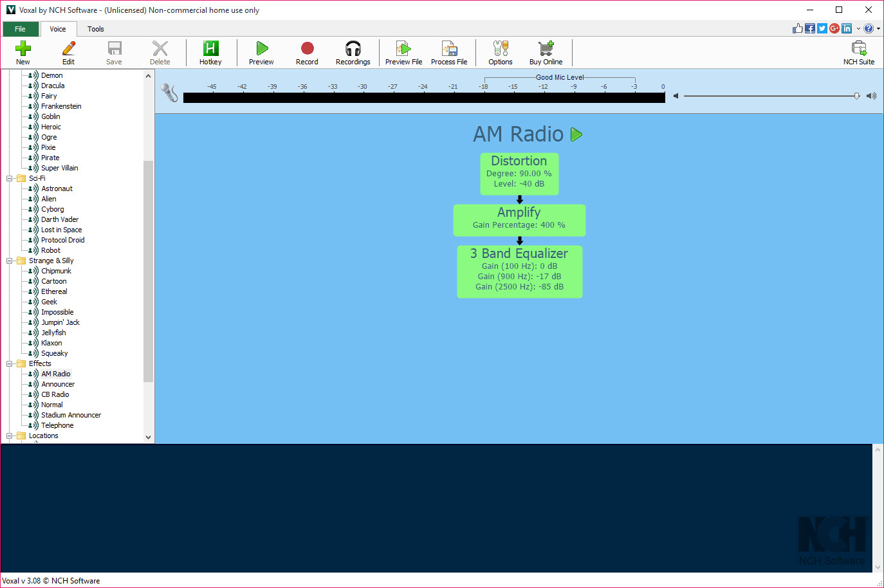This screenshot has height=588, width=884.
Task: Select the Chipmunk voice
Action: click(x=56, y=271)
